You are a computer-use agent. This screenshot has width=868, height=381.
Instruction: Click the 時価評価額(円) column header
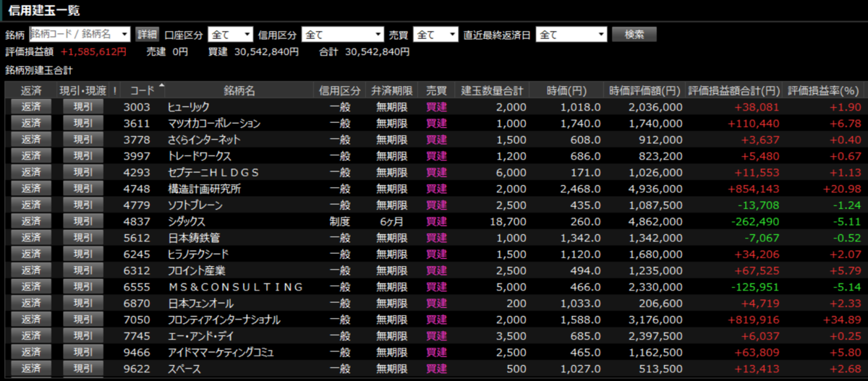click(644, 90)
